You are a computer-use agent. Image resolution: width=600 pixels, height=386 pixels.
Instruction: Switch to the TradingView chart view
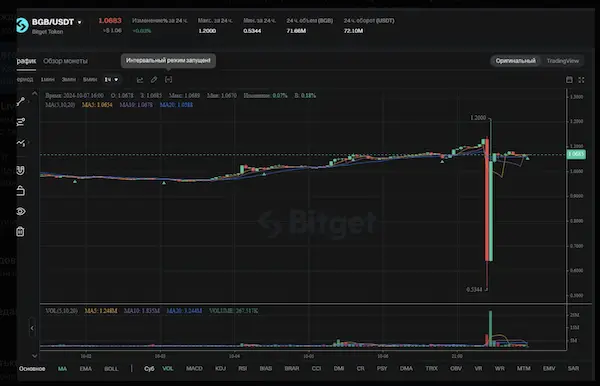562,61
